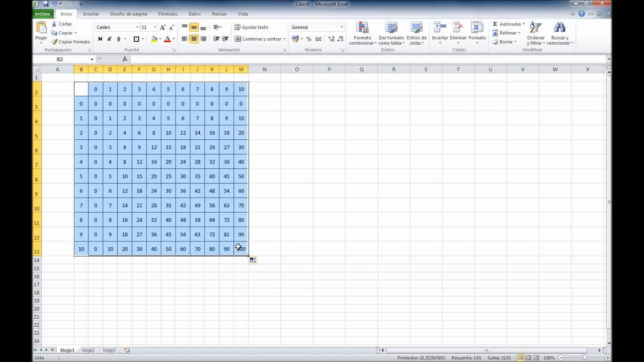Click the Name Box showing B2
The height and width of the screenshot is (362, 644).
60,59
